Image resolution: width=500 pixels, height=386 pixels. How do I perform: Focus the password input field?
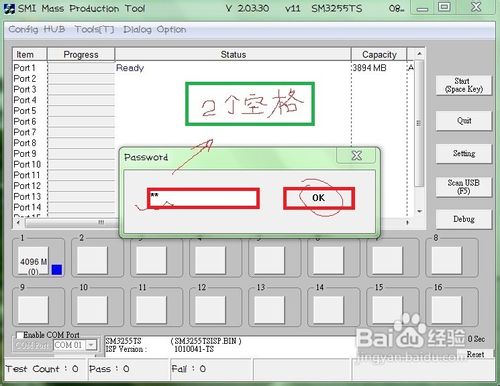[203, 199]
